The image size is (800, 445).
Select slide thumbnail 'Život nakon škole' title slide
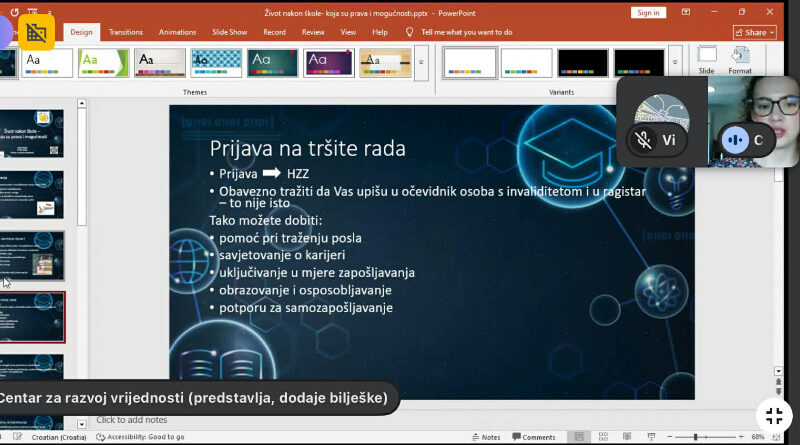pos(32,133)
